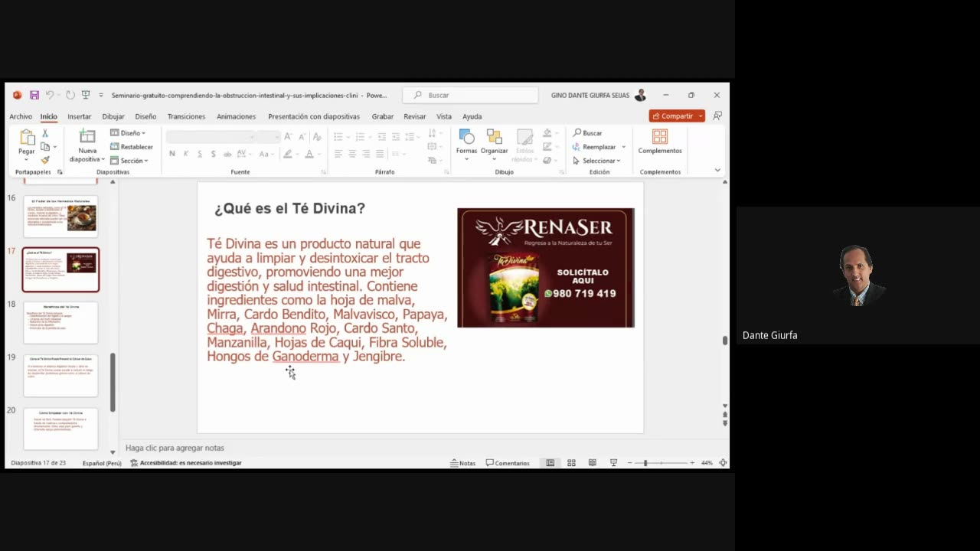Click the Cut scissors icon
Screen dimensions: 980x551
pos(45,133)
